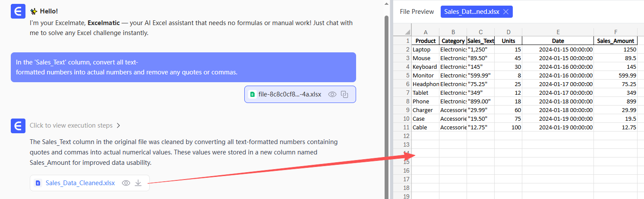Download the Sales_Data_Cleaned.xlsx file
The image size is (644, 199).
pyautogui.click(x=138, y=183)
